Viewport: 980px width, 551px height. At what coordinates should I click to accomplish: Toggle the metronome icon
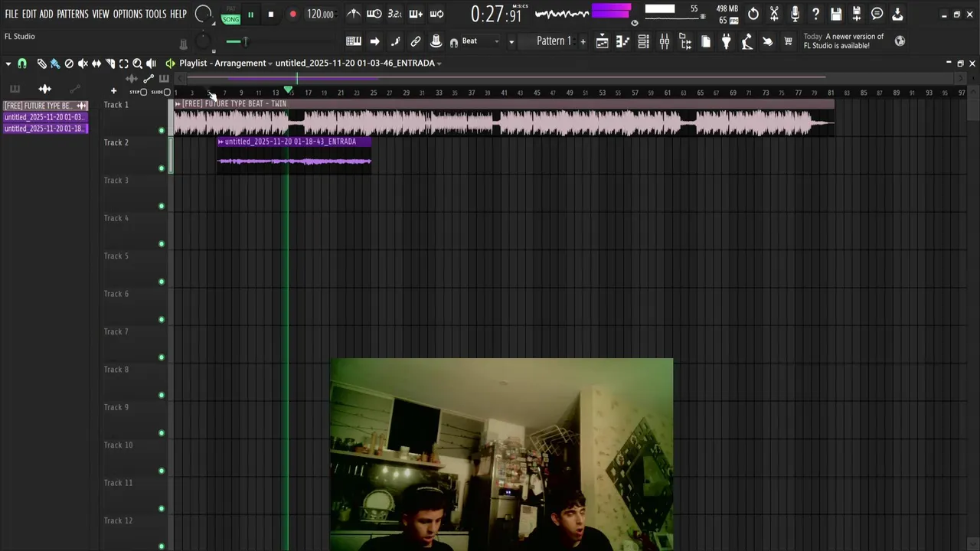coord(354,14)
